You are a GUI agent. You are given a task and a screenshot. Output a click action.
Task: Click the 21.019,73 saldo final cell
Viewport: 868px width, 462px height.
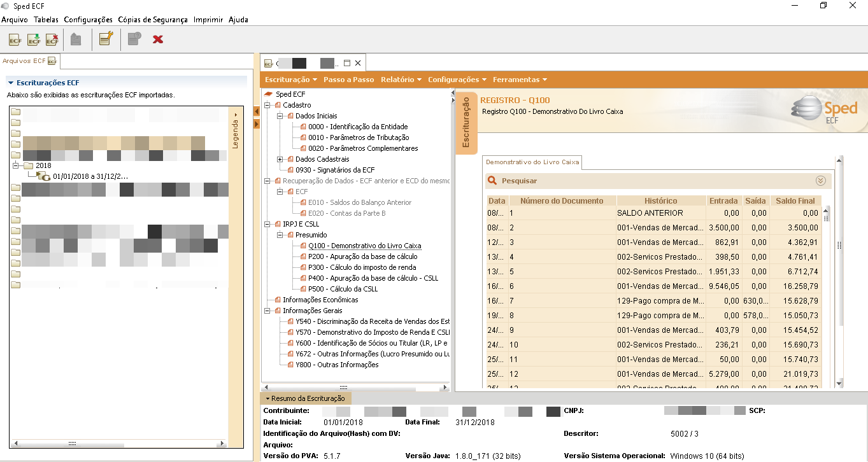[x=795, y=374]
